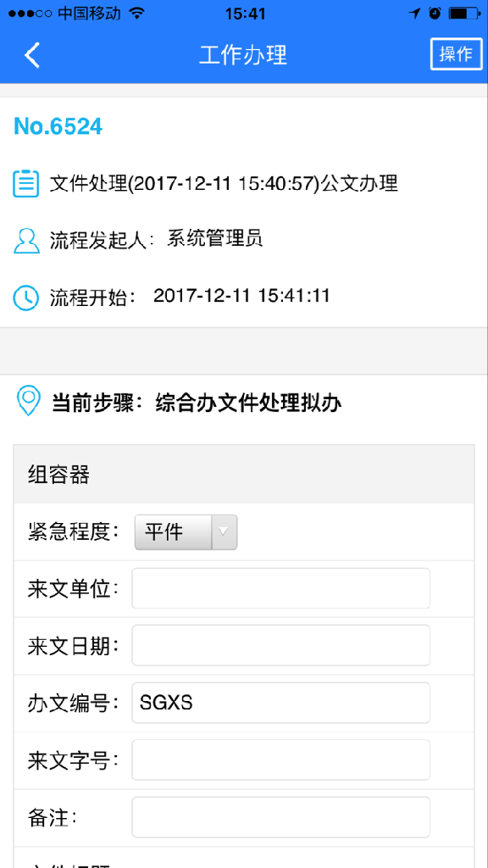
Task: Tap the battery icon in status bar
Action: (463, 14)
